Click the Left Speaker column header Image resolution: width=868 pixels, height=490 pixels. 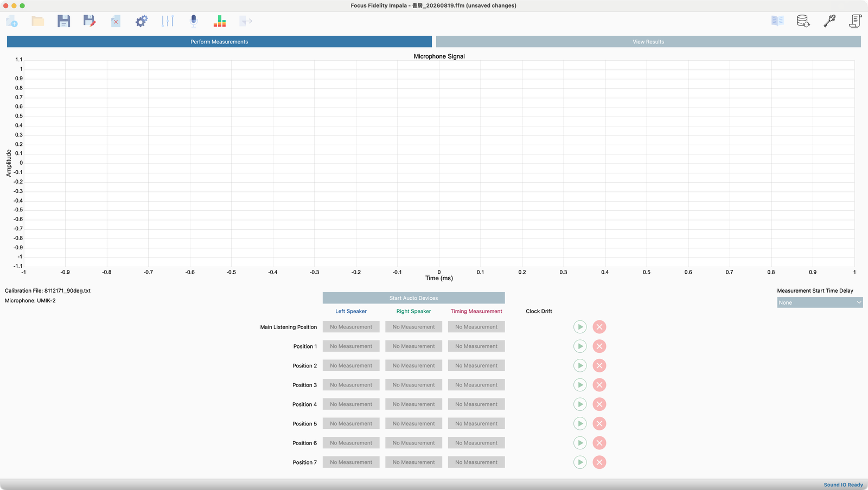coord(351,311)
